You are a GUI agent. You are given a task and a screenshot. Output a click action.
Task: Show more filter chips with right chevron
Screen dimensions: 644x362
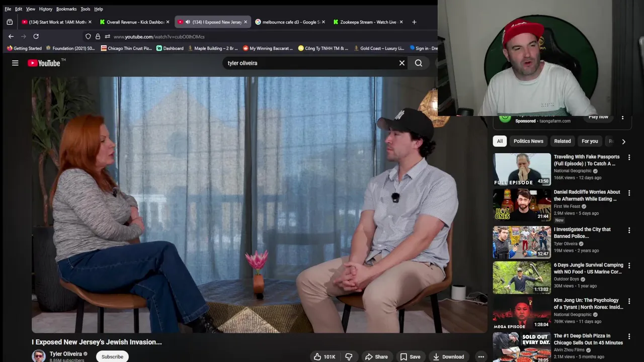[623, 142]
